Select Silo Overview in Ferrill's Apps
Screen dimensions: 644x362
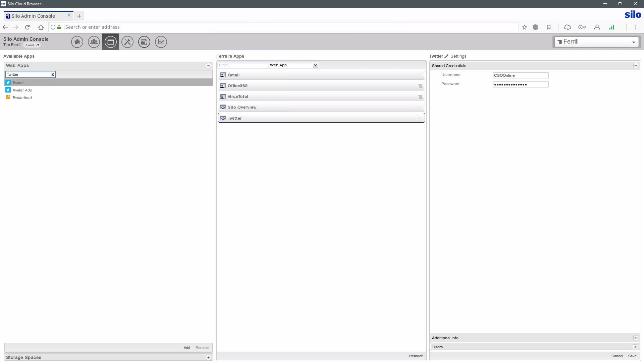(x=321, y=107)
